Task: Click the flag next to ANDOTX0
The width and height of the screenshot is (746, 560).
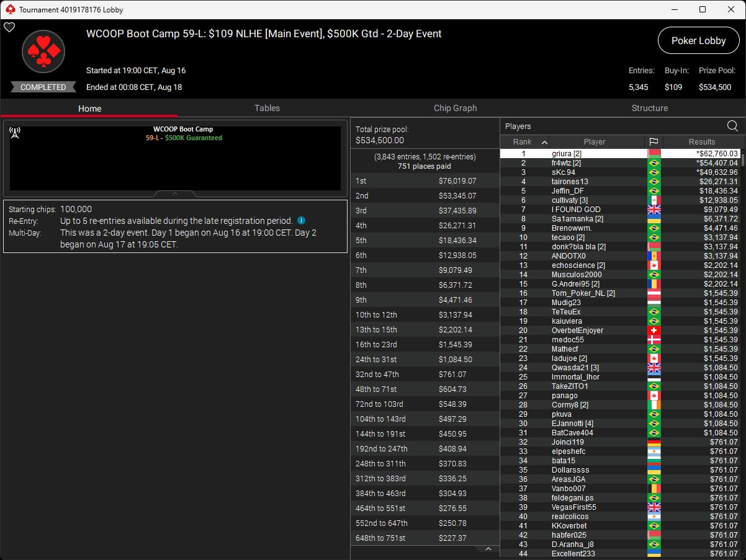Action: tap(654, 256)
